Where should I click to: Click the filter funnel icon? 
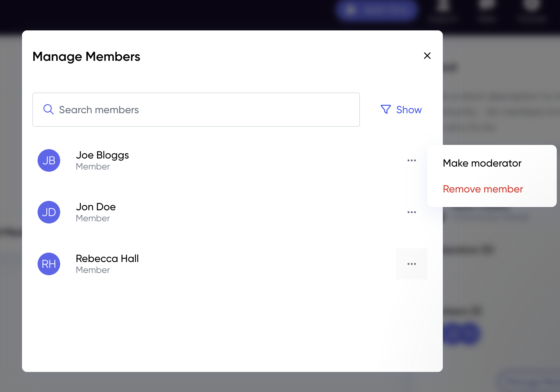click(386, 109)
